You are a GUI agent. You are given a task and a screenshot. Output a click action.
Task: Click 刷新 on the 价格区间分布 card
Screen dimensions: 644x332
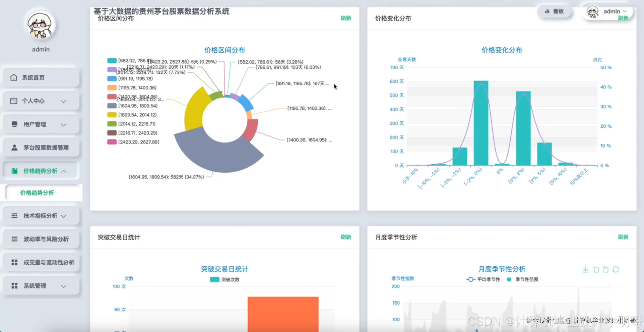pyautogui.click(x=346, y=18)
